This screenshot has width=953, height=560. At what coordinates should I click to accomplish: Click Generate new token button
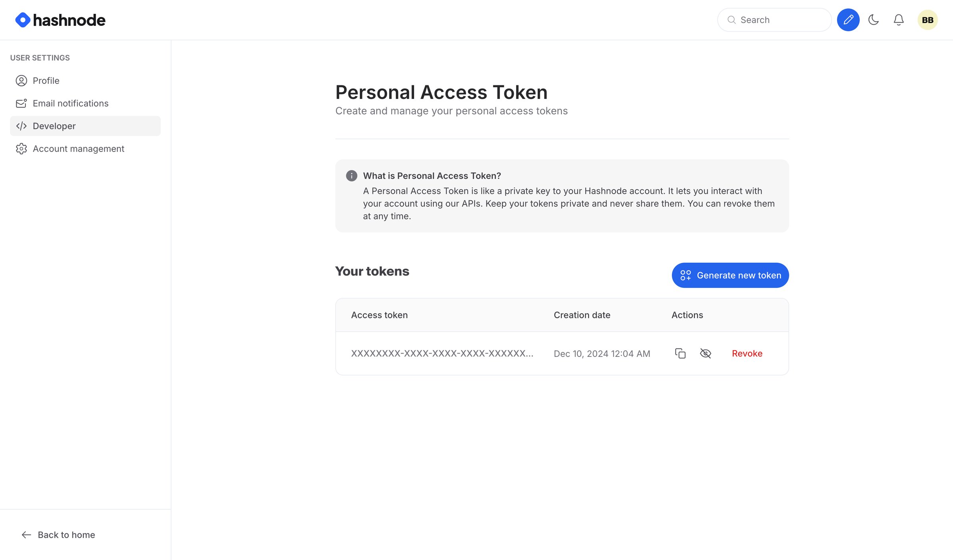[x=730, y=275]
